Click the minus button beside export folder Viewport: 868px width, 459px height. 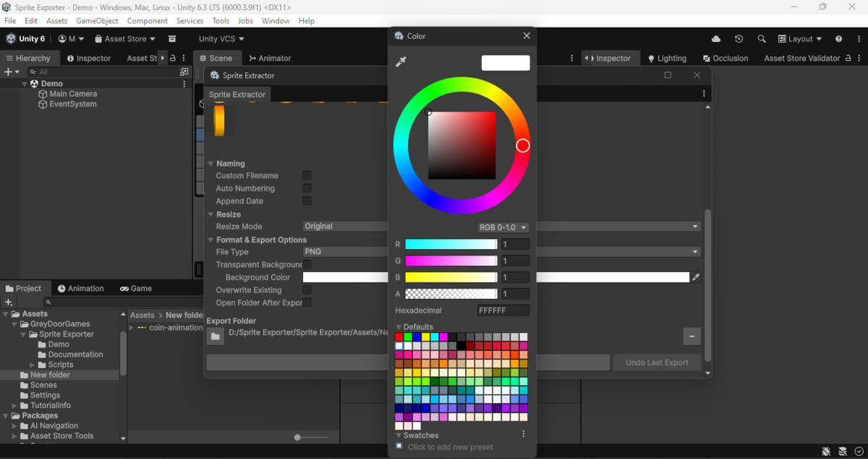coord(692,336)
